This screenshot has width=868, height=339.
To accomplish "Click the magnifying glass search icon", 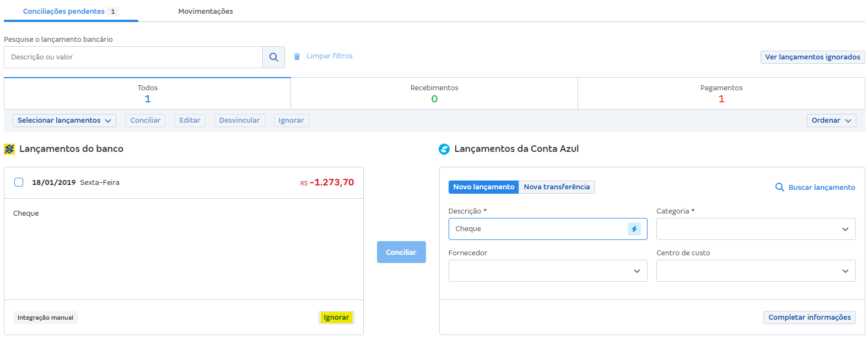I will [273, 57].
